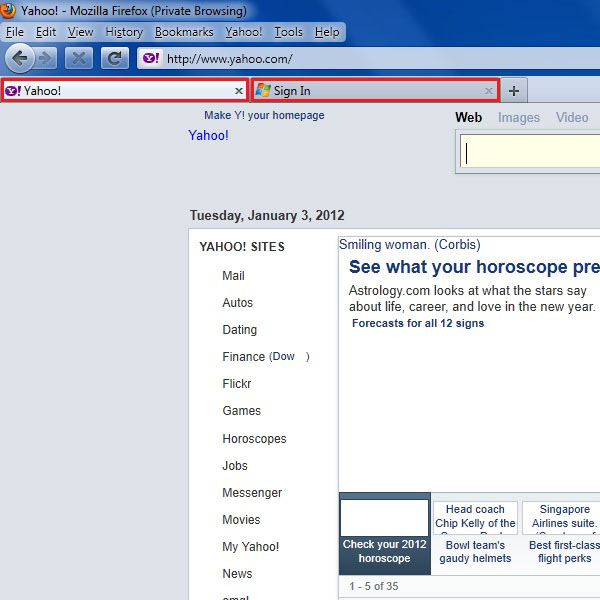The height and width of the screenshot is (600, 600).
Task: Open the Help menu
Action: tap(327, 32)
